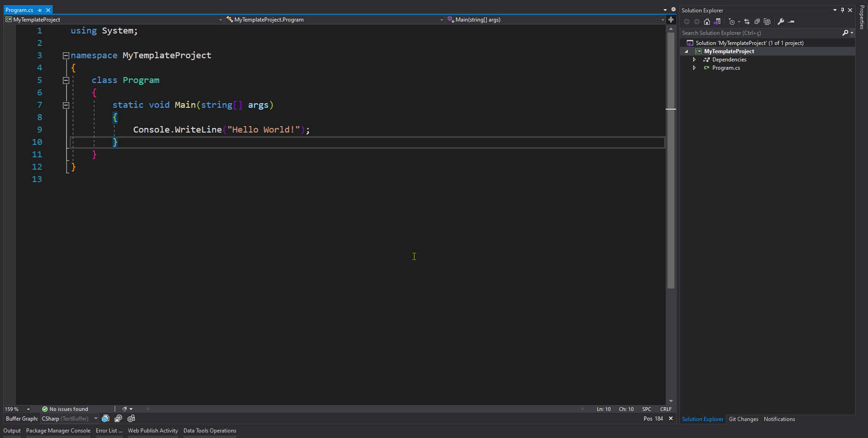The height and width of the screenshot is (438, 868).
Task: Switch between solutions and folder views
Action: [718, 22]
